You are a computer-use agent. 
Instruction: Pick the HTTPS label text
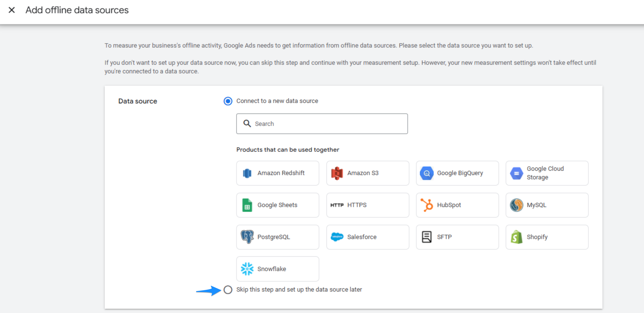pos(357,205)
